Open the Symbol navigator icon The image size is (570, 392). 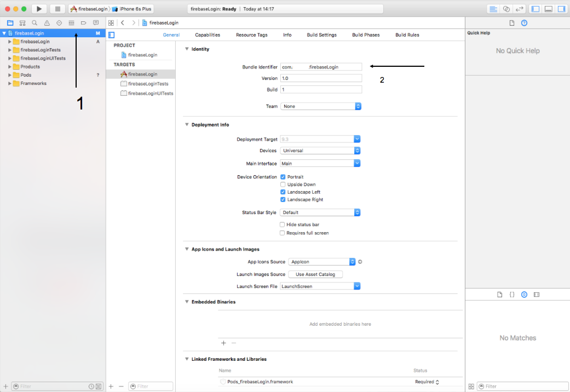(x=22, y=23)
